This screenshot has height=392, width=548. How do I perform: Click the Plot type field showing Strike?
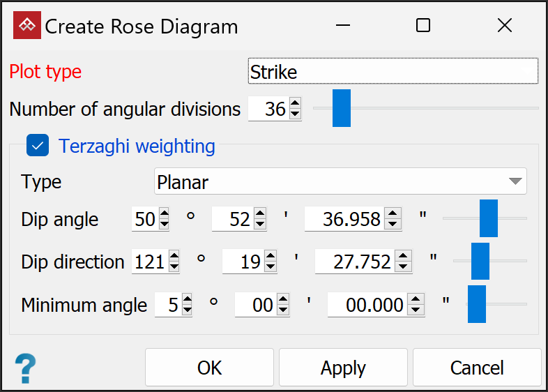point(393,72)
